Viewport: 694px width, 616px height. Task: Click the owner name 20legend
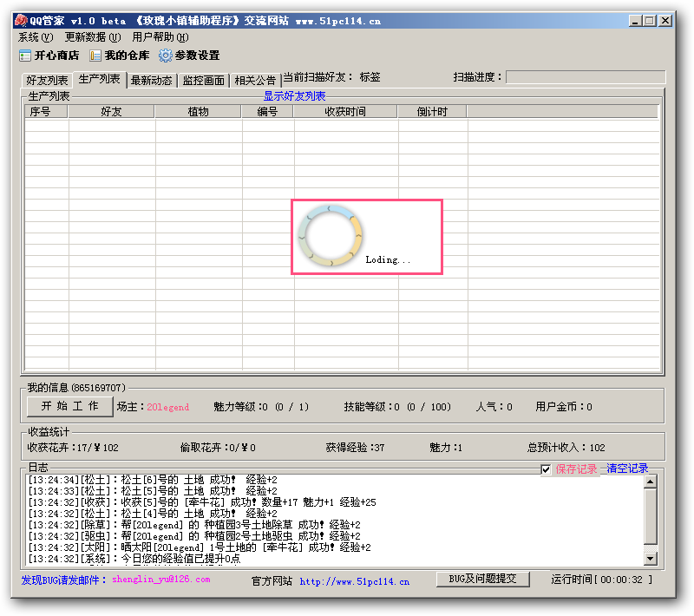pos(167,407)
